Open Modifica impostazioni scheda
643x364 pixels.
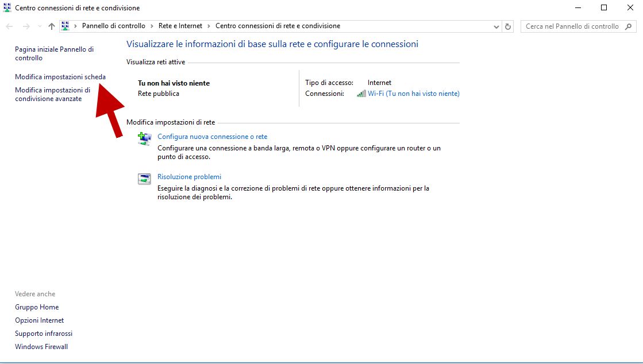click(x=60, y=77)
